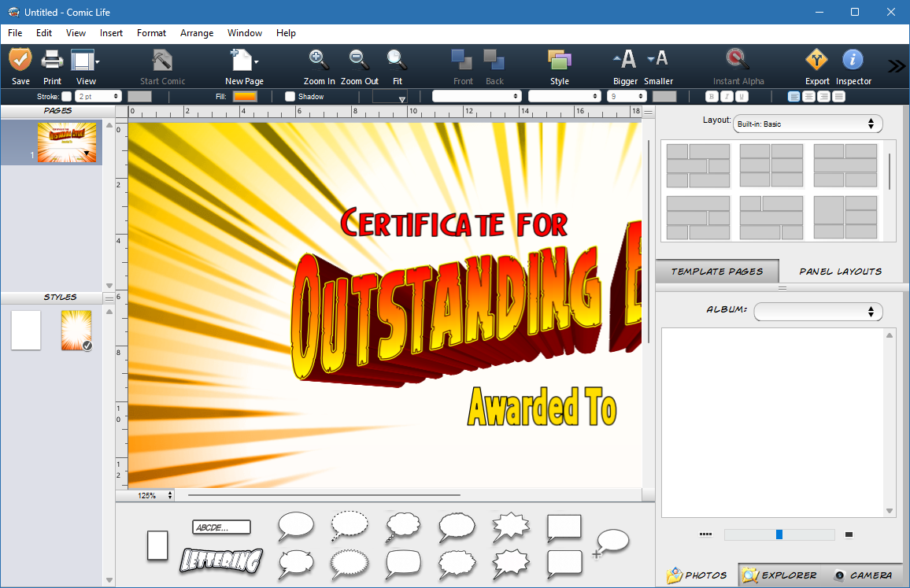Pick the cloud-shaped thought balloon

coord(403,527)
